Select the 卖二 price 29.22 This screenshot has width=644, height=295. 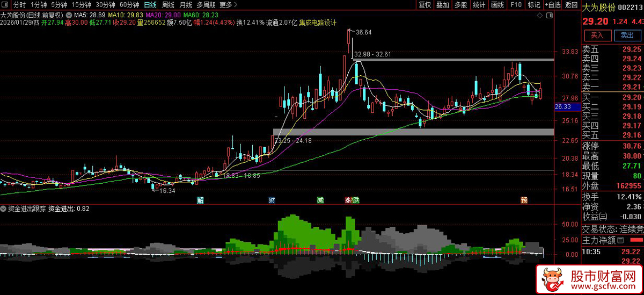632,77
